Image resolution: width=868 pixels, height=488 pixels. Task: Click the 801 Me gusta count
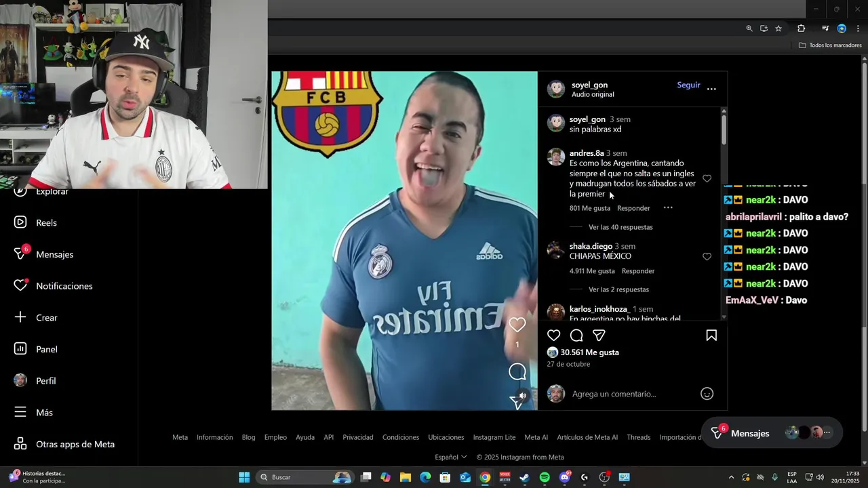tap(590, 208)
